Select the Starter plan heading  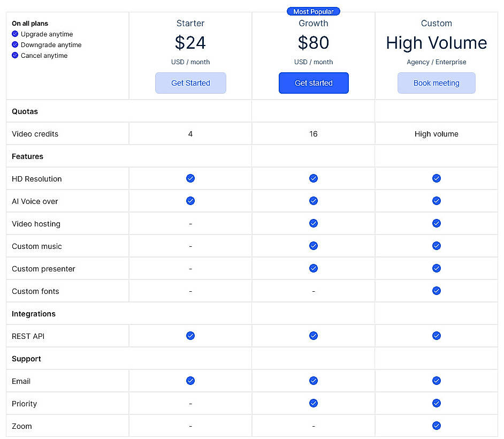(190, 23)
